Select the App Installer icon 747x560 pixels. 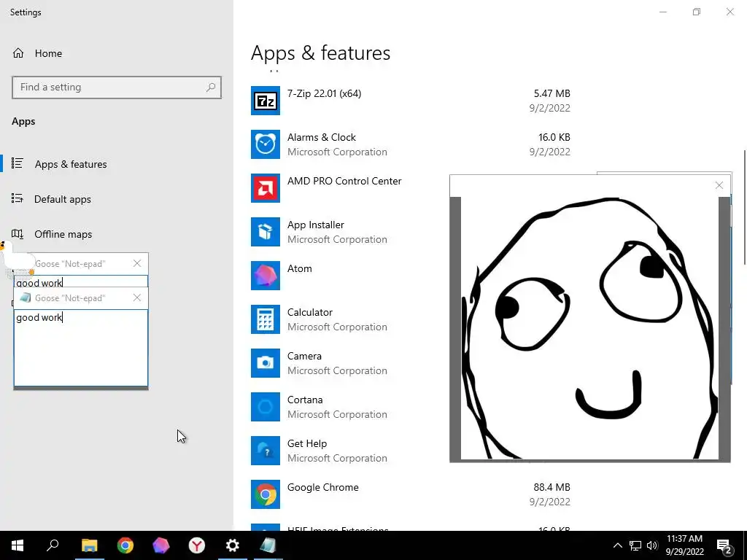(x=266, y=232)
